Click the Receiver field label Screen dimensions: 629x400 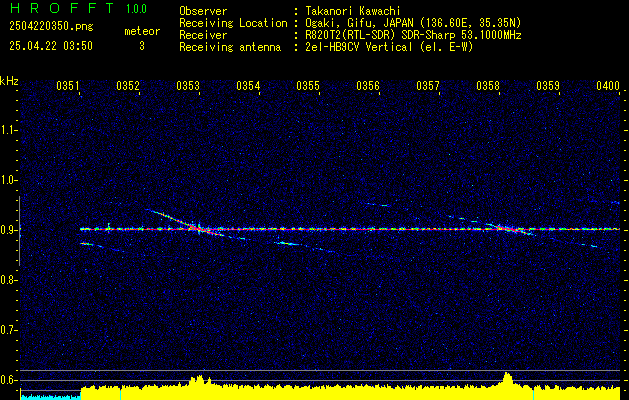tap(203, 35)
